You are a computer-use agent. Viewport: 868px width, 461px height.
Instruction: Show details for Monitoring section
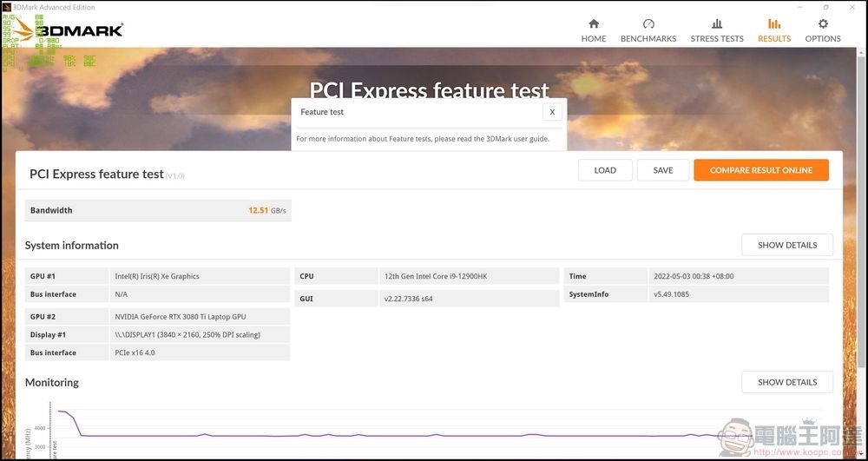(787, 382)
